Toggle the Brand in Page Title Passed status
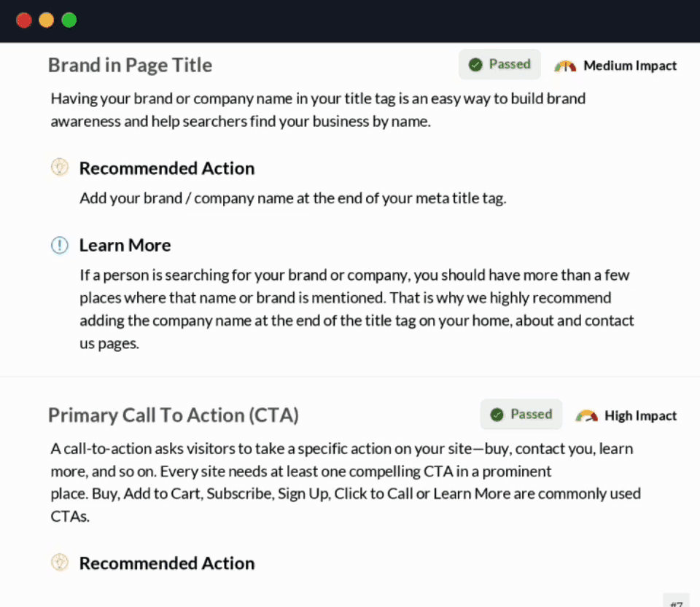Viewport: 700px width, 607px height. coord(499,64)
